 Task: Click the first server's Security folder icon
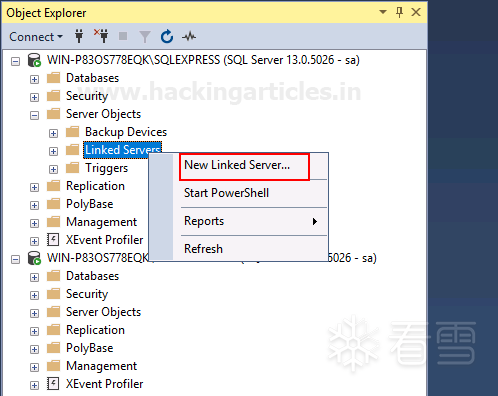tap(53, 96)
